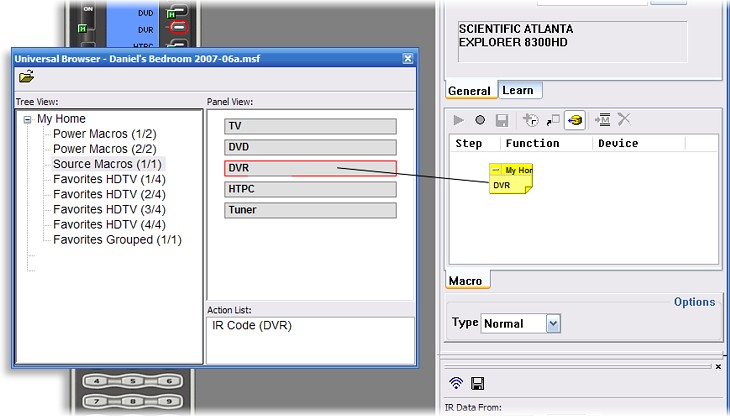Switch to the Learn tab
Viewport: 730px width, 416px height.
coord(518,90)
